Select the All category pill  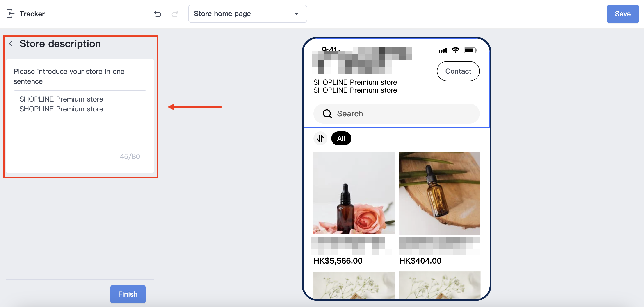[341, 138]
